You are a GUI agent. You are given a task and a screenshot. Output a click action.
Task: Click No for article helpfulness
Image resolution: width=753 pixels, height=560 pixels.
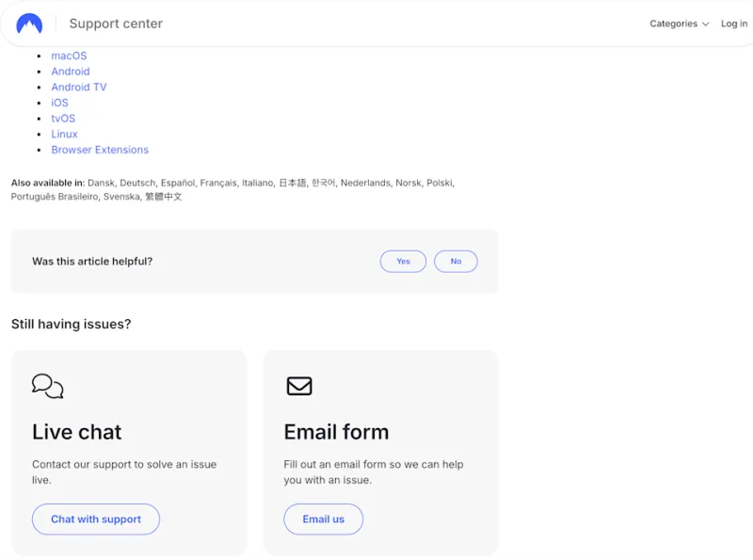point(456,261)
